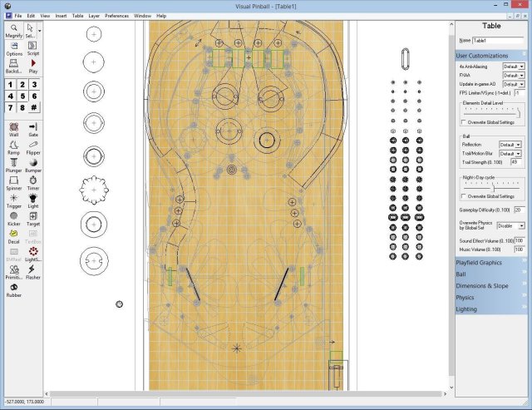
Task: Open the Ball Reflection dropdown
Action: coord(510,145)
